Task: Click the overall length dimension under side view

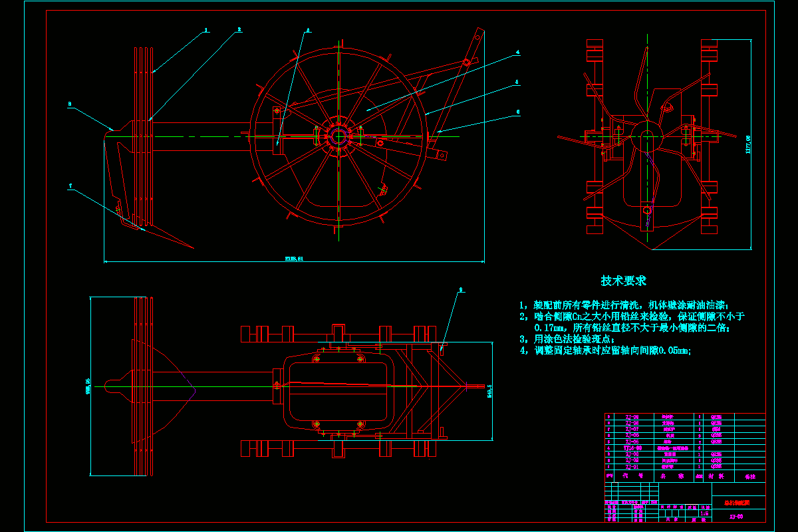Action: [x=294, y=258]
